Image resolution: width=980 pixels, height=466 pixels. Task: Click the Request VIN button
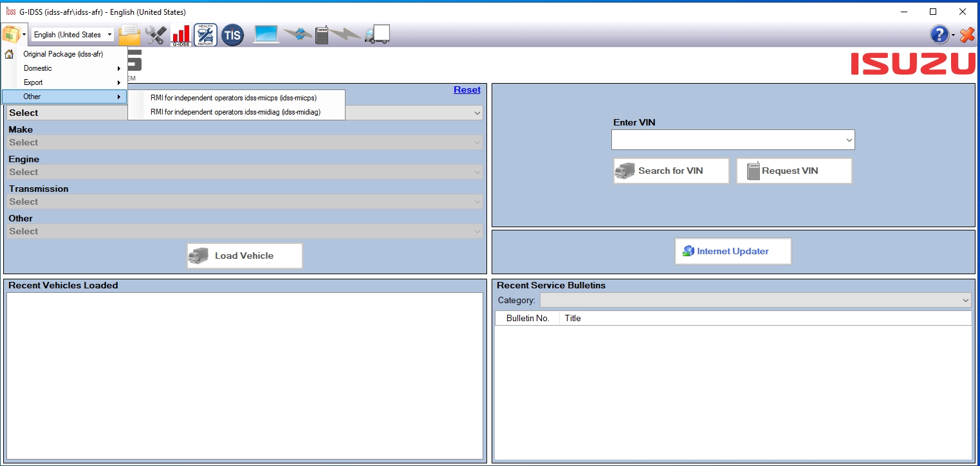[794, 171]
